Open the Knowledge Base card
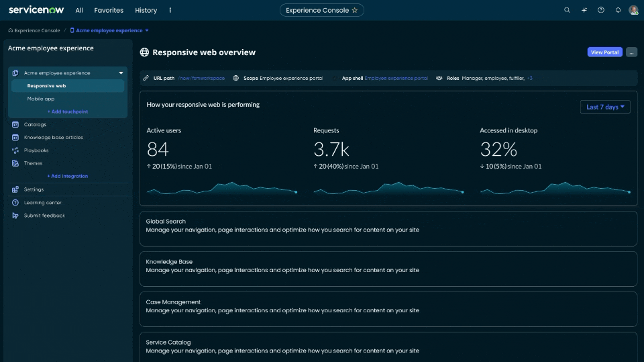The image size is (644, 362). pos(388,269)
